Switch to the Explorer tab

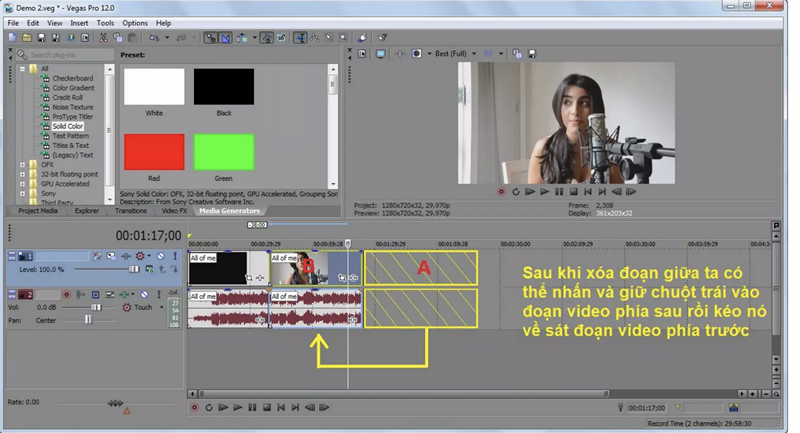[x=87, y=211]
